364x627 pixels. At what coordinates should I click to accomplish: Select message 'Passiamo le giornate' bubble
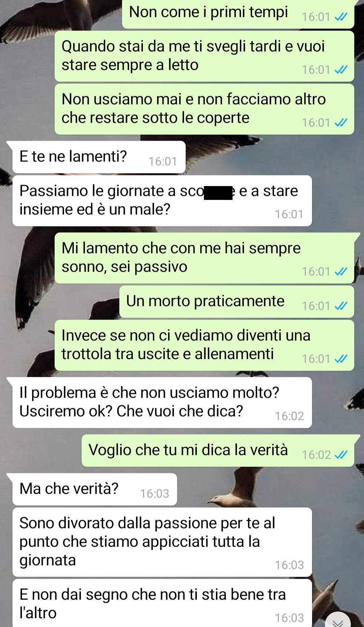tap(162, 201)
